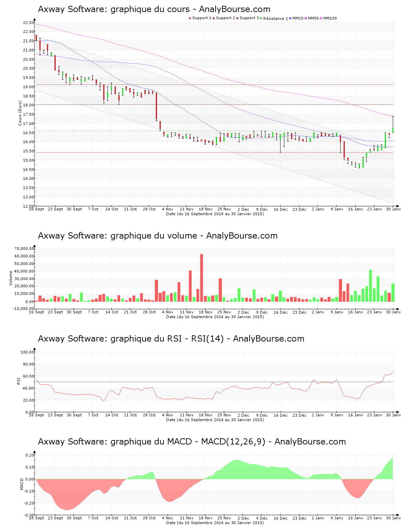
Task: Click '23 Janv' on the volume chart axis
Action: pyautogui.click(x=375, y=312)
